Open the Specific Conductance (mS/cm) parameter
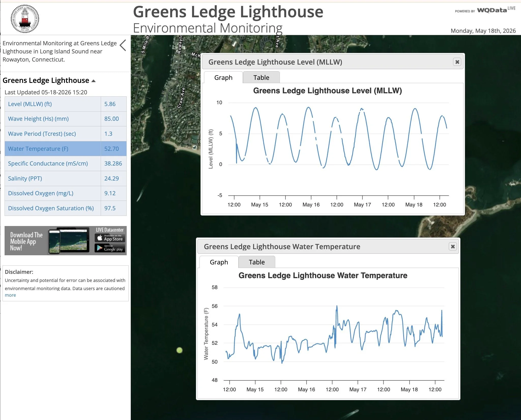The image size is (521, 420). click(x=48, y=163)
